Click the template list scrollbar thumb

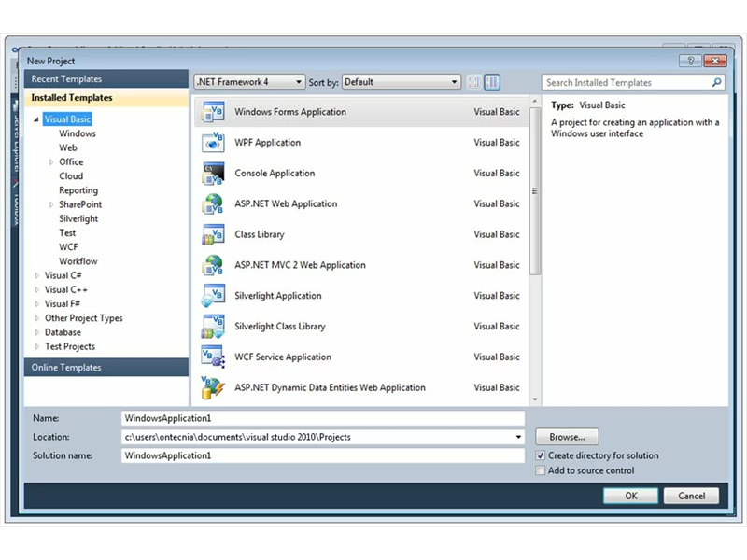click(x=535, y=191)
